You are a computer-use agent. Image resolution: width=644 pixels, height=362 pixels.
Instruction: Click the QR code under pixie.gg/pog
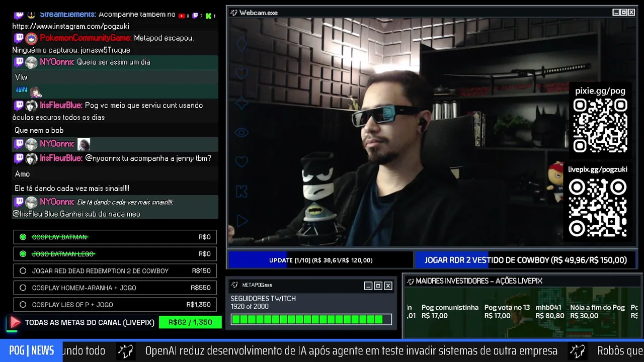(x=600, y=126)
